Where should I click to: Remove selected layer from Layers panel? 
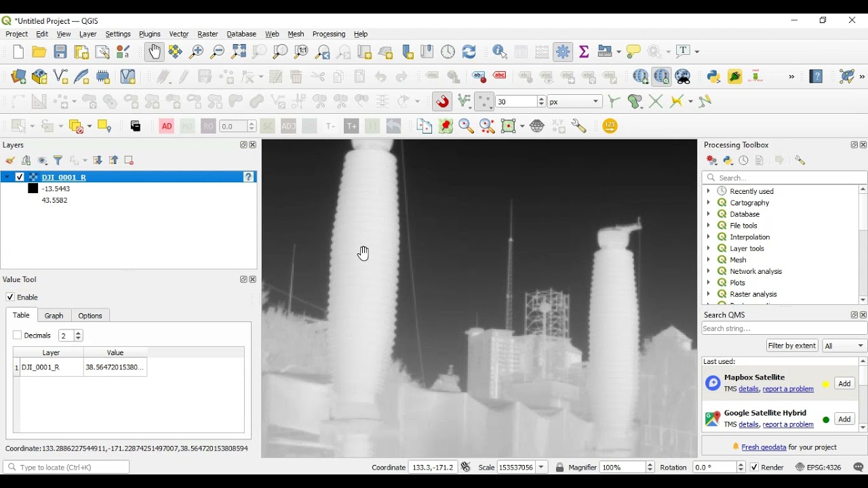pyautogui.click(x=129, y=161)
